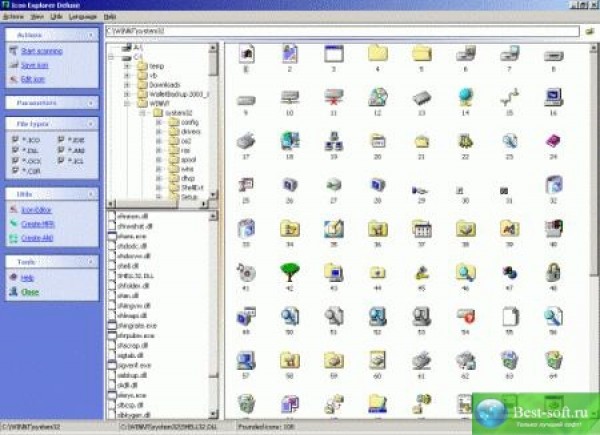This screenshot has height=435, width=600.
Task: Select the full recycle bin icon numbered 63
Action: tap(510, 360)
